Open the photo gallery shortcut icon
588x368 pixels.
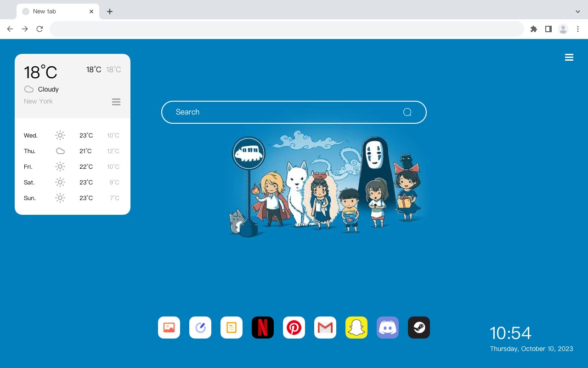(169, 328)
